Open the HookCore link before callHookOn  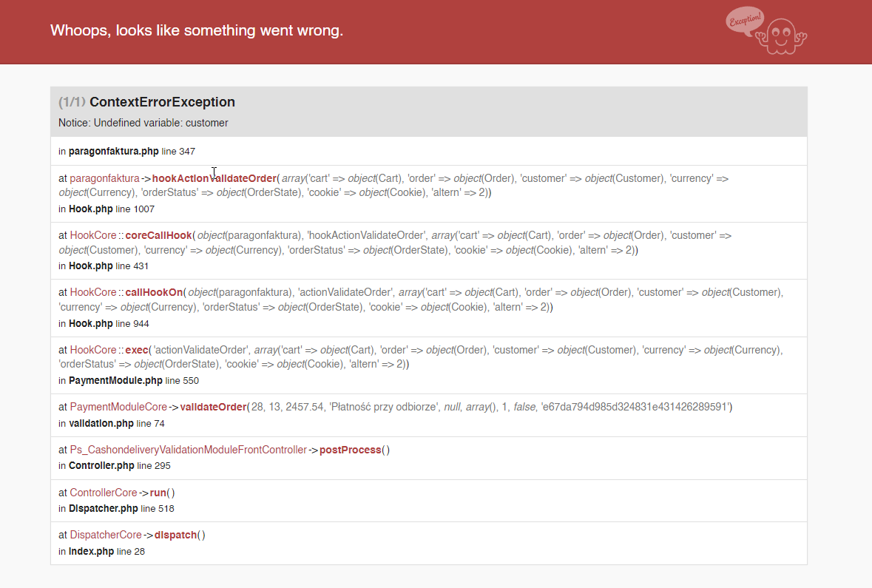(x=93, y=292)
